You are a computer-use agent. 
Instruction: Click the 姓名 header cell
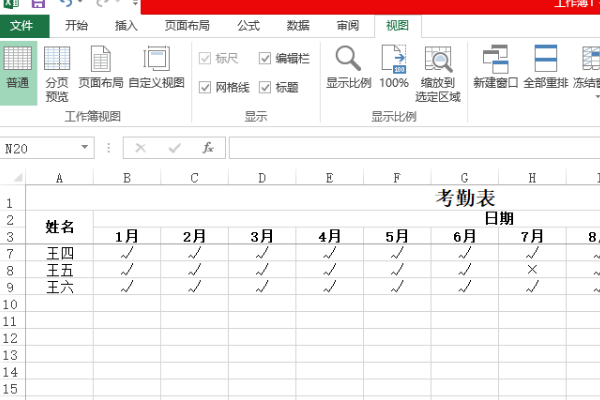coord(59,227)
